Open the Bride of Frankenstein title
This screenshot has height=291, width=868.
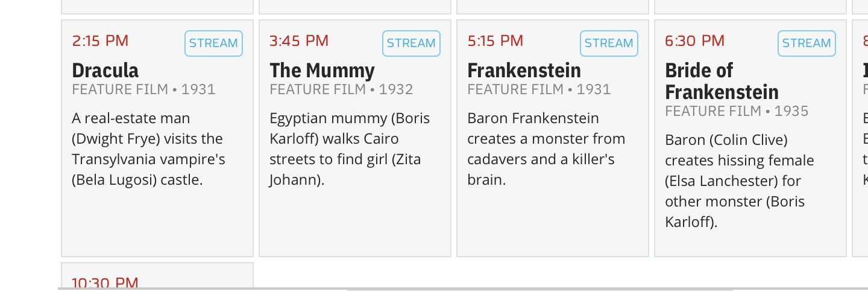click(x=722, y=82)
